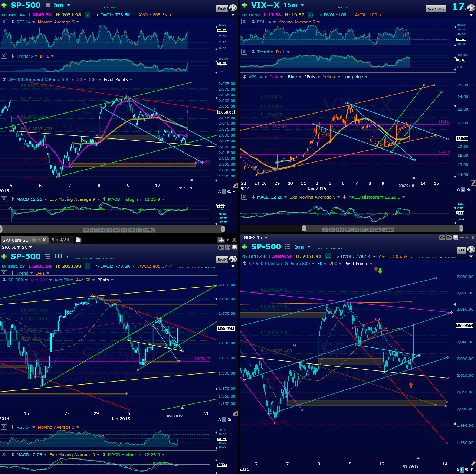Open the T menu in the INDEX 1m header
The width and height of the screenshot is (476, 474).
coord(449,238)
